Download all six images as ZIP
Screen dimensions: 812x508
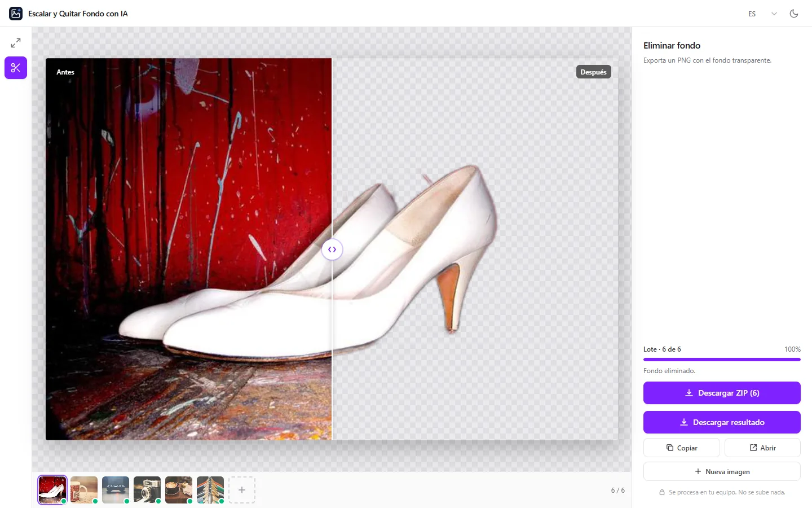coord(722,393)
